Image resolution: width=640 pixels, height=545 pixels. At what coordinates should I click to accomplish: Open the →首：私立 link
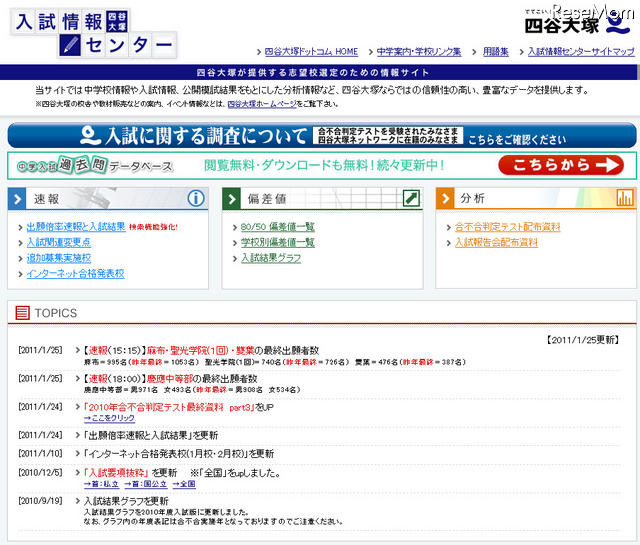tap(101, 484)
